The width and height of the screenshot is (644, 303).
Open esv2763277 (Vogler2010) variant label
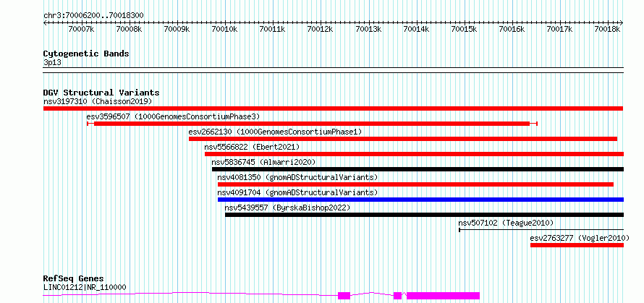tap(580, 238)
